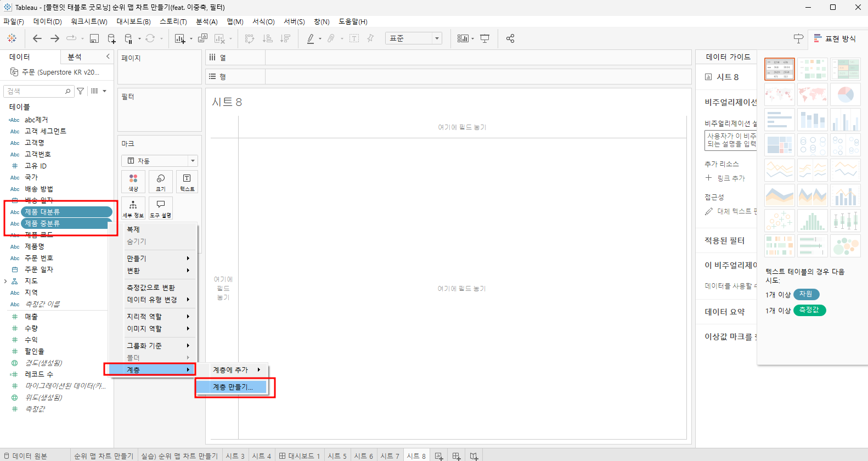Image resolution: width=868 pixels, height=461 pixels.
Task: Open the Tooltip (도구 설명) mark card
Action: pos(161,208)
